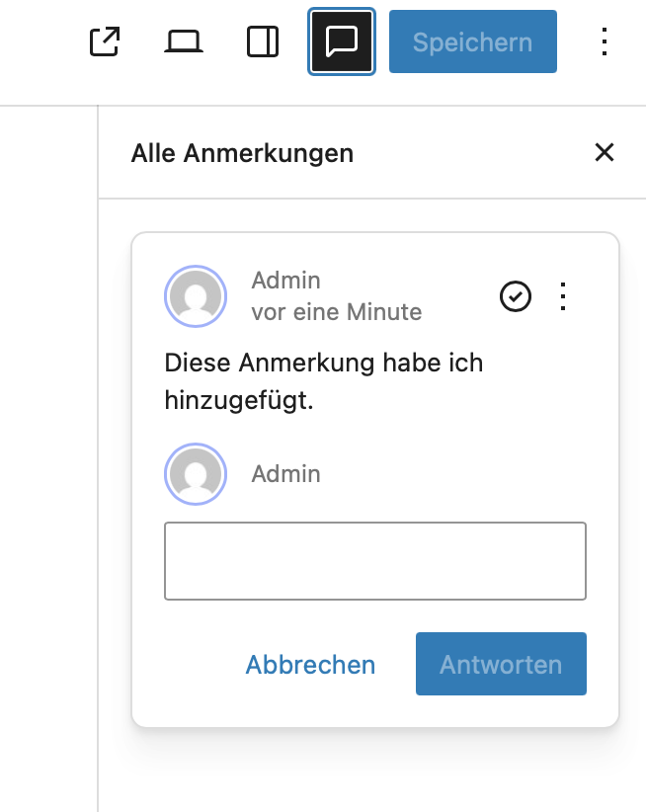Close the Alle Anmerkungen panel

tap(604, 152)
